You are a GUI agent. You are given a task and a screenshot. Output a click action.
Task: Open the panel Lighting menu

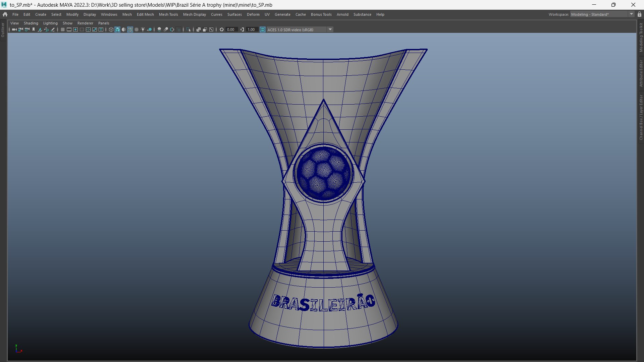(x=50, y=23)
